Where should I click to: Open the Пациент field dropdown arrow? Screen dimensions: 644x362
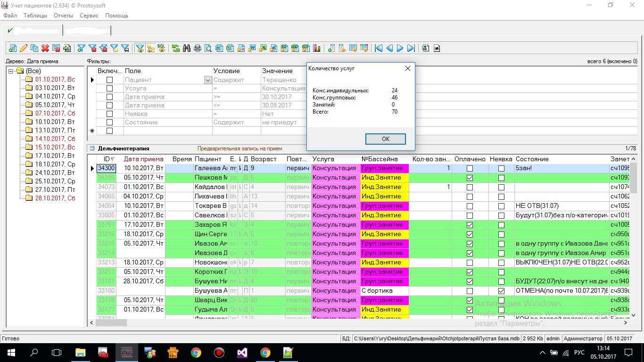point(208,80)
